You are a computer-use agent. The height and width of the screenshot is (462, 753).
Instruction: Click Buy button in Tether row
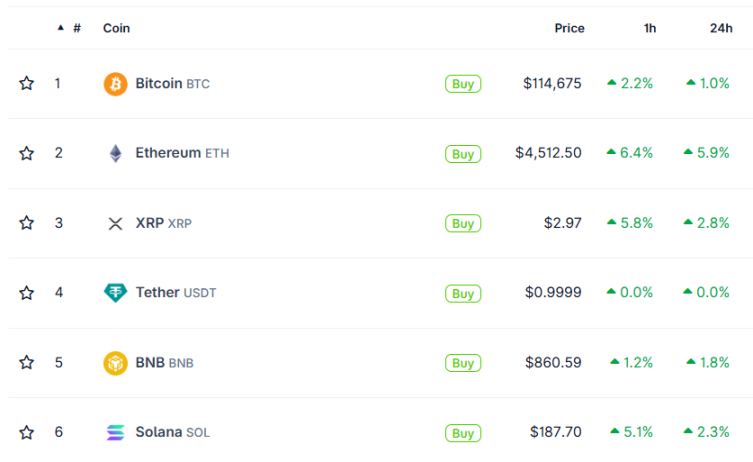(463, 293)
